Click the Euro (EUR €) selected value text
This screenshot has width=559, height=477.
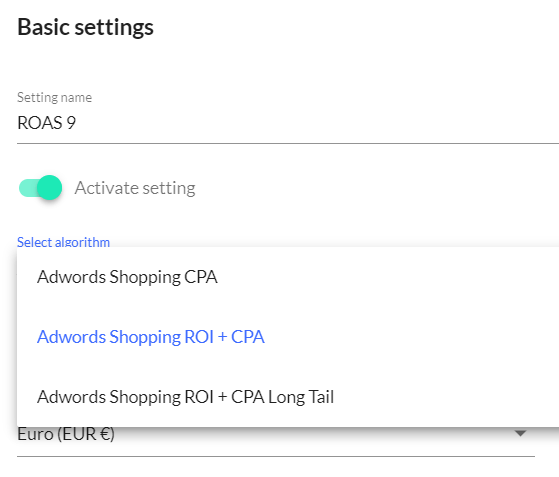point(66,434)
